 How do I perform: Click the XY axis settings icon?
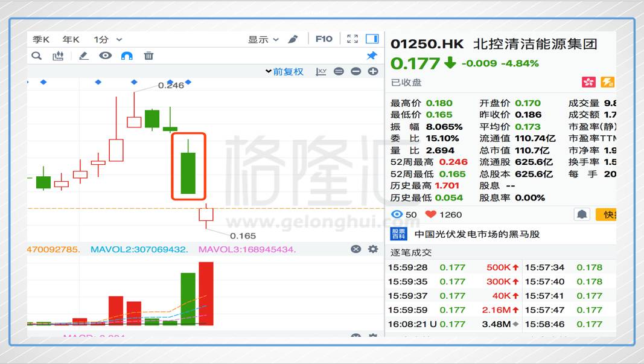tap(320, 71)
